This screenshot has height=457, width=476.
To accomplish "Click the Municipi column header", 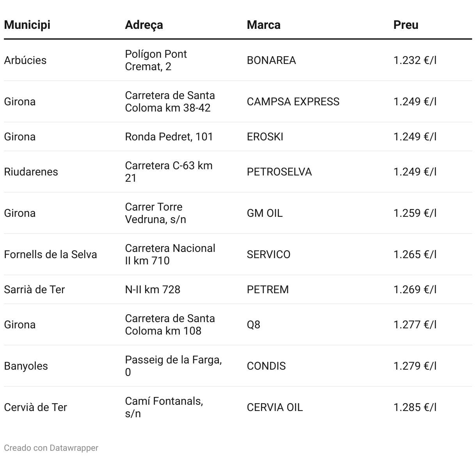I will 27,25.
